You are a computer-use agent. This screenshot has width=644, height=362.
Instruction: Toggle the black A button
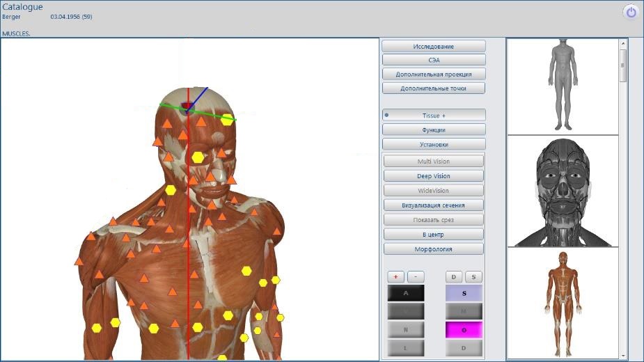click(405, 294)
